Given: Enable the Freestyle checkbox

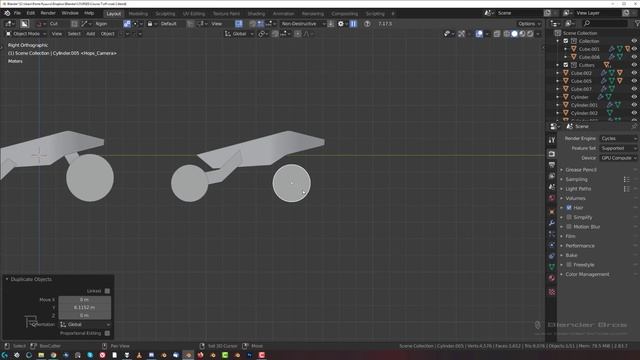Looking at the screenshot, I should [569, 264].
